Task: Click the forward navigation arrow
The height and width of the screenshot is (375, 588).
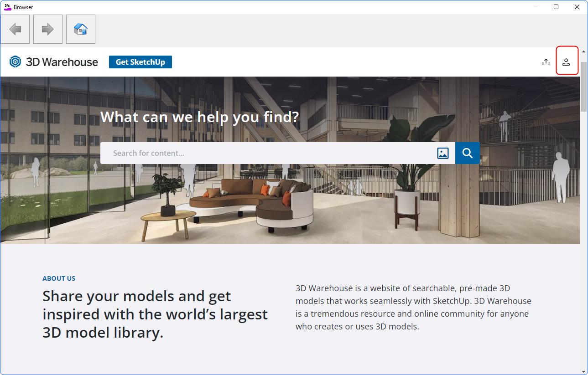Action: pyautogui.click(x=47, y=29)
